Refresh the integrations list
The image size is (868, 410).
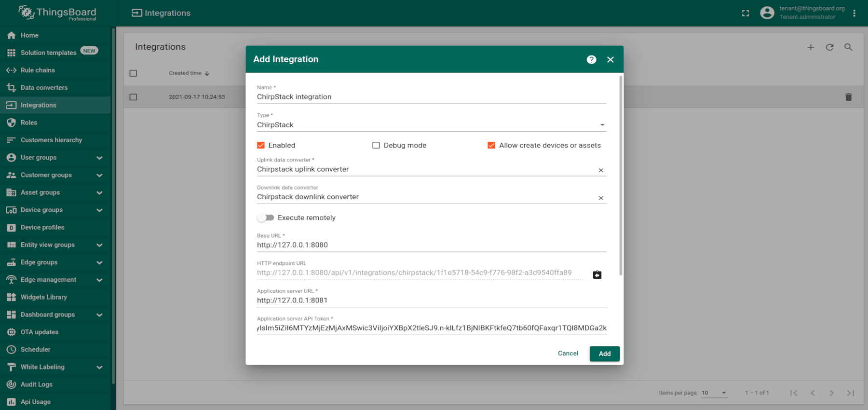[x=829, y=47]
